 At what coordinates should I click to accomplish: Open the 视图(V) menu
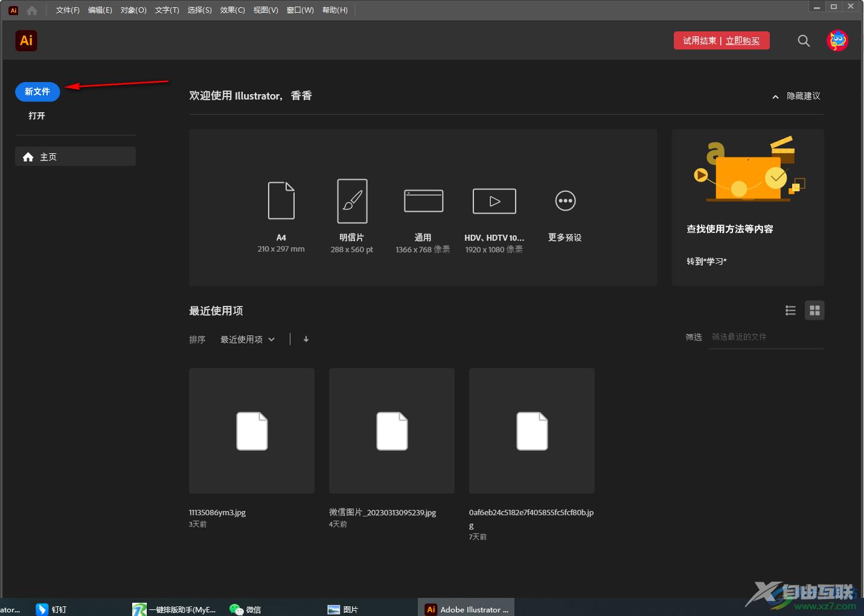266,10
